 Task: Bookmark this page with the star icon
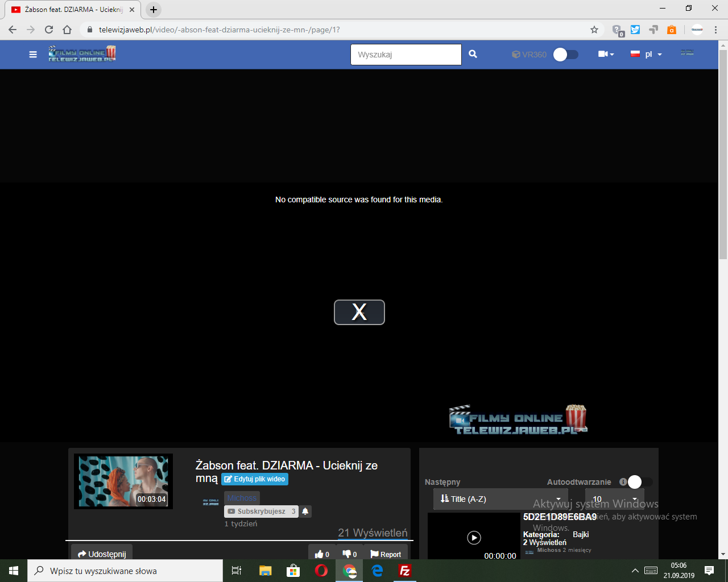594,30
